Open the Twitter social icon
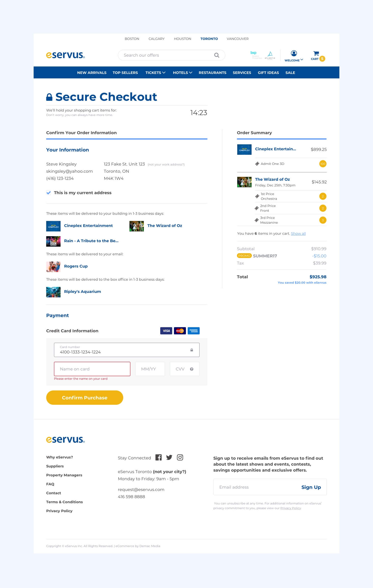Image resolution: width=373 pixels, height=588 pixels. (x=169, y=457)
